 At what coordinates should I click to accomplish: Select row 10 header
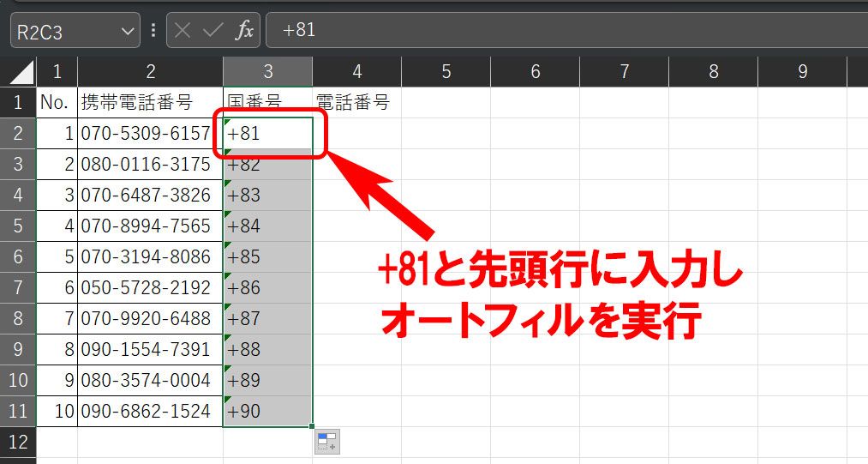(x=18, y=380)
